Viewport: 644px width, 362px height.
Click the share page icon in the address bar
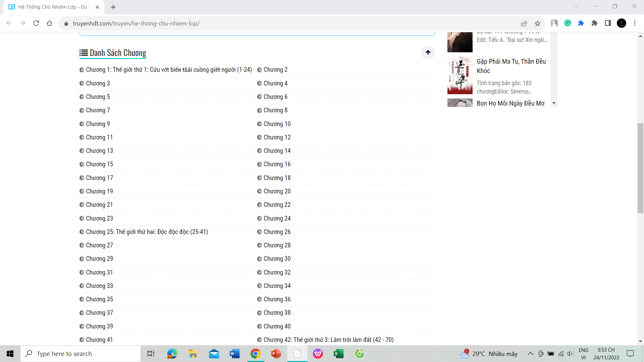524,23
